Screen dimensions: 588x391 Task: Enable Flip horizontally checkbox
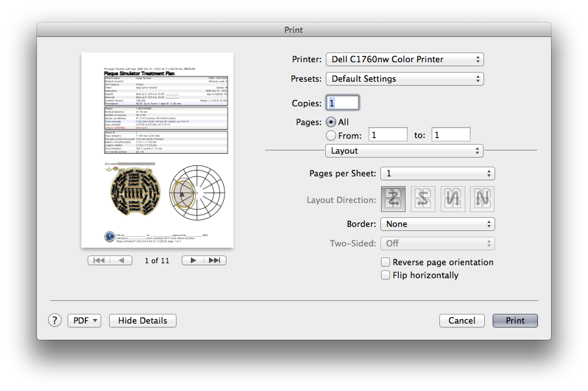pos(386,275)
